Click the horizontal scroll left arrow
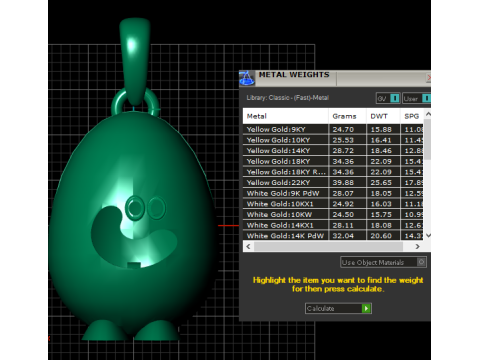The height and width of the screenshot is (360, 480). (x=248, y=246)
